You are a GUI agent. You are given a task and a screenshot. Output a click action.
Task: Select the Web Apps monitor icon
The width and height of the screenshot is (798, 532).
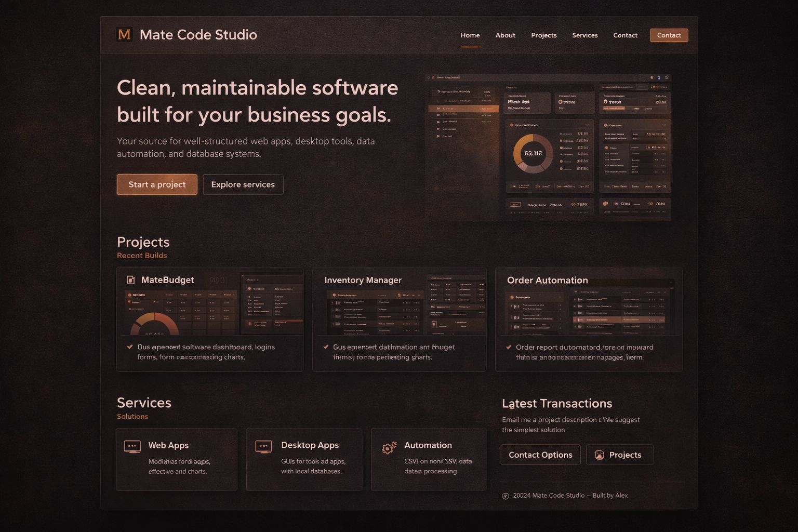(x=132, y=446)
